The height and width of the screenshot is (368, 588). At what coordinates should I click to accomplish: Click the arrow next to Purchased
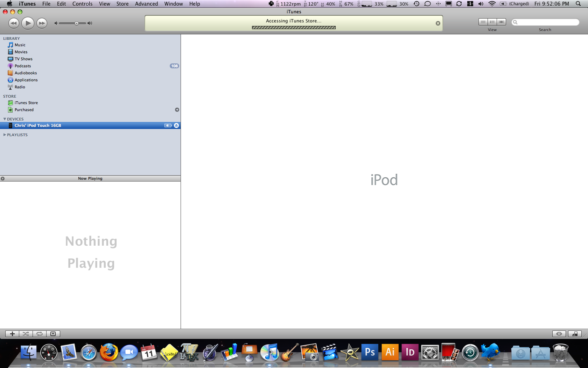[x=177, y=110]
